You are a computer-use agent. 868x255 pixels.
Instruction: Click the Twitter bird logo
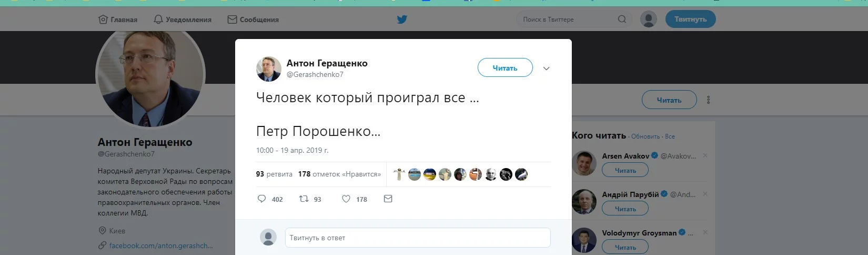pyautogui.click(x=402, y=19)
